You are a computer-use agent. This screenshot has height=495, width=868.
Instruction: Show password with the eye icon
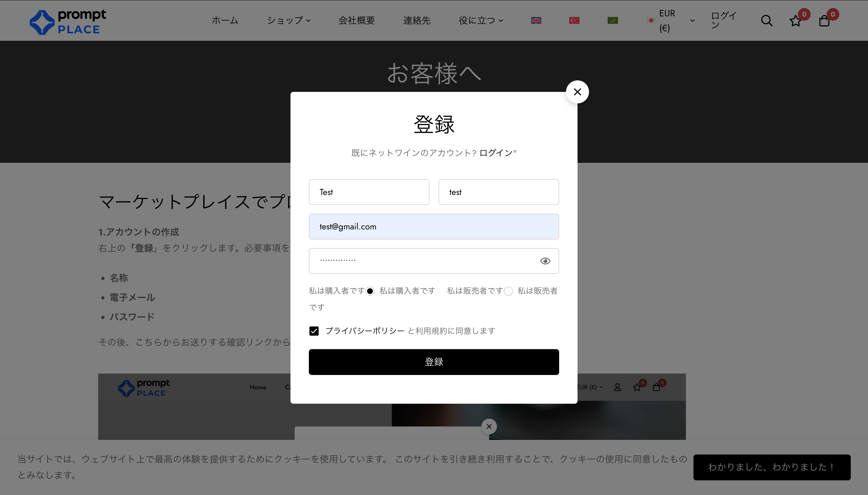click(x=545, y=261)
